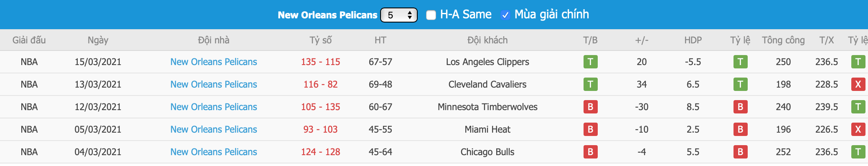Click the red X badge in Miami Heat row
Screen dimensions: 868x166
pos(858,129)
